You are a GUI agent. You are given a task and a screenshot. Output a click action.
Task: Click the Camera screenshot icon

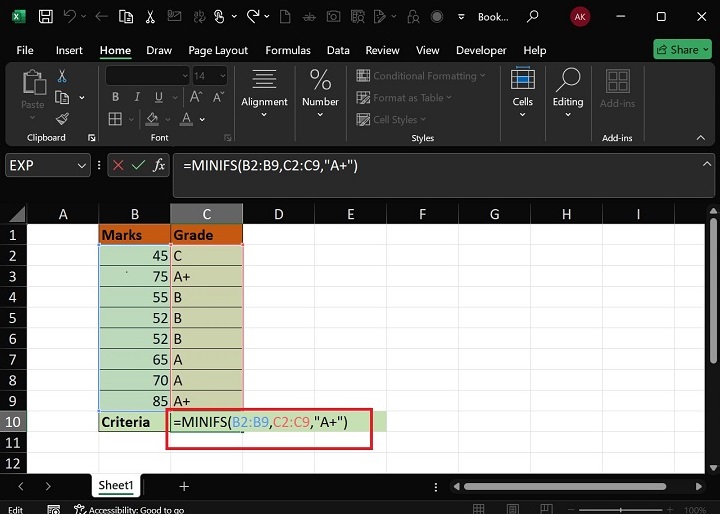(x=333, y=17)
